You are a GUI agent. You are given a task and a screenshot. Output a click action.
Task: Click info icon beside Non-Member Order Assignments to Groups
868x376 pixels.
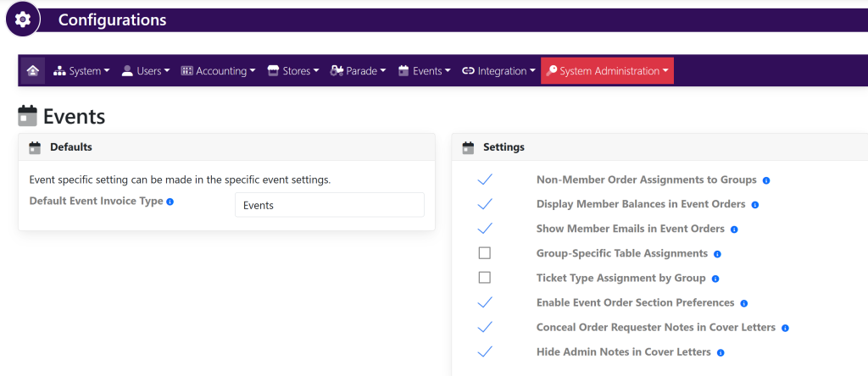pyautogui.click(x=766, y=180)
